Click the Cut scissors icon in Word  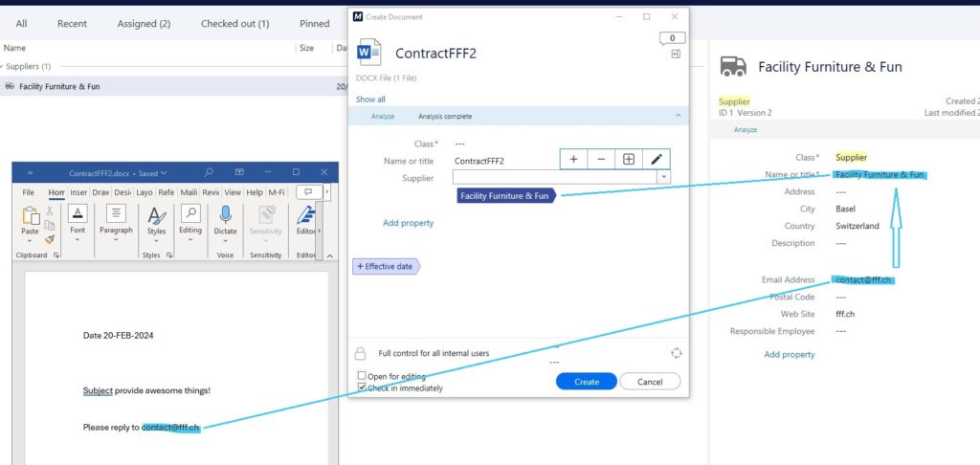click(x=50, y=211)
